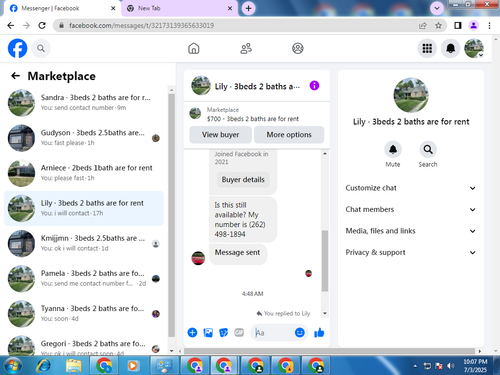Image resolution: width=500 pixels, height=375 pixels.
Task: Open the share page icon in address bar
Action: click(423, 25)
